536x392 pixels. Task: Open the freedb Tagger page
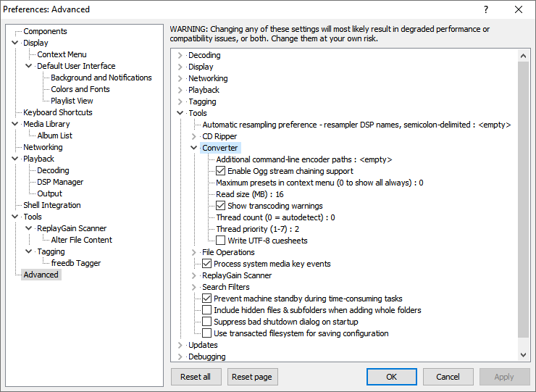[x=75, y=263]
